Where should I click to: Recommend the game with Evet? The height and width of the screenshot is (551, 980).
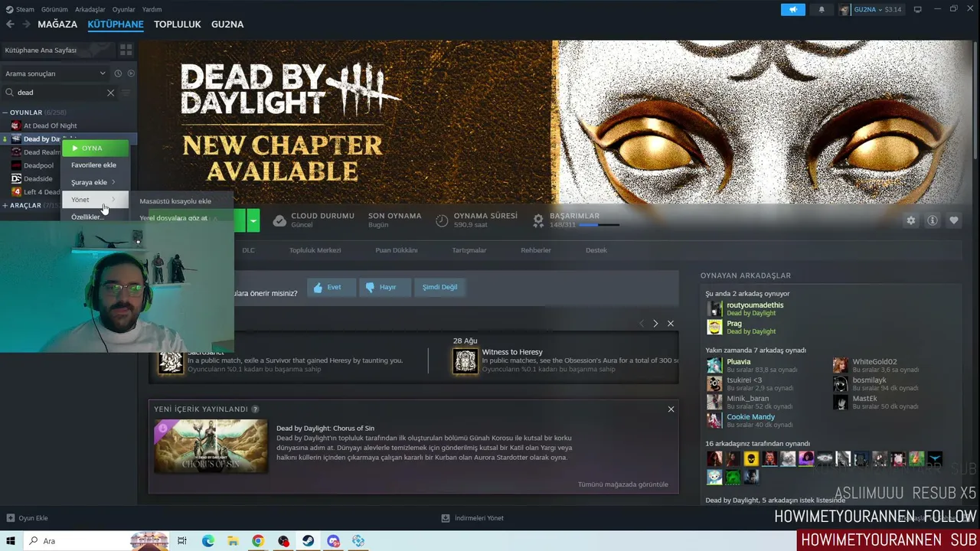pos(332,287)
